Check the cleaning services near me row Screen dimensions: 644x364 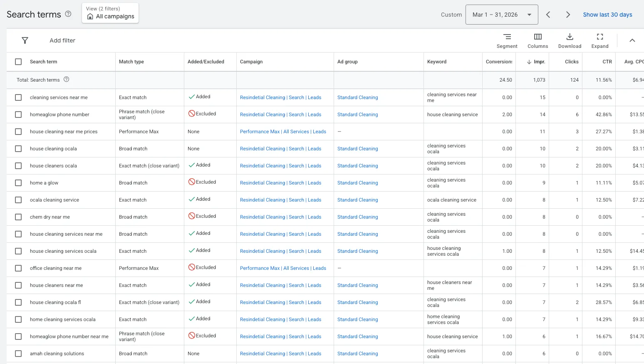[18, 97]
